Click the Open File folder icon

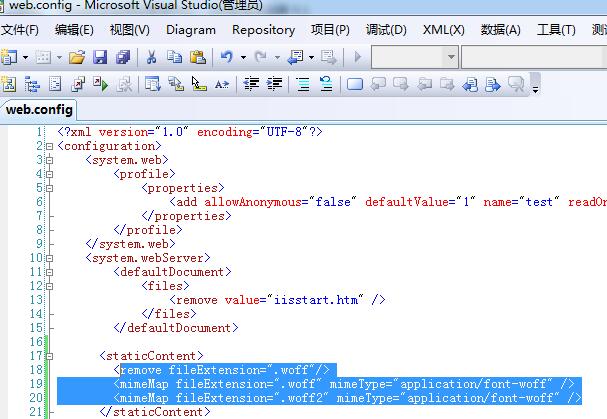pyautogui.click(x=77, y=57)
